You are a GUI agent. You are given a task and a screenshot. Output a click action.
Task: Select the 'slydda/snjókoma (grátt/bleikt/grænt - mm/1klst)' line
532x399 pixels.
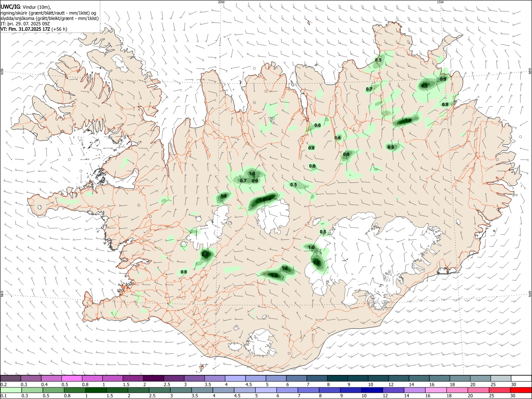tap(49, 18)
